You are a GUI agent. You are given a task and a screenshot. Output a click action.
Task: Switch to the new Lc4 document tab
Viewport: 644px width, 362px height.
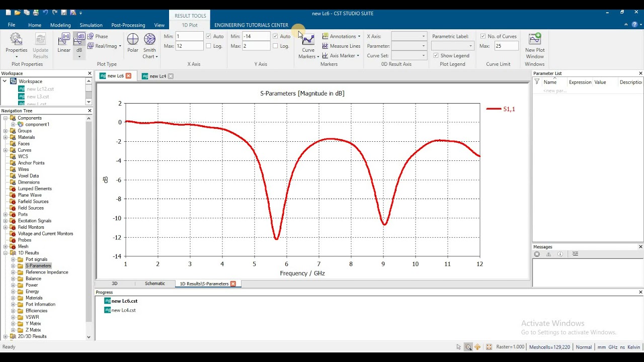[157, 76]
